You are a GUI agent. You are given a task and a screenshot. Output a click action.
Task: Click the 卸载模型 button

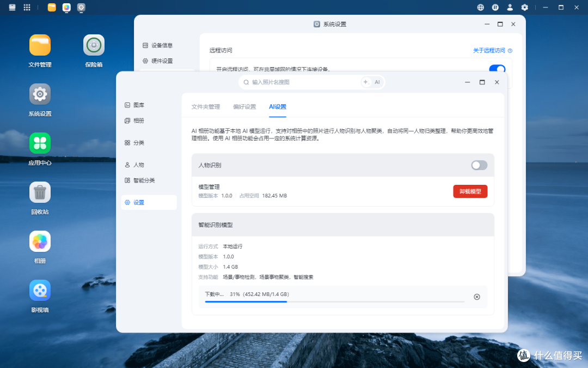tap(470, 191)
